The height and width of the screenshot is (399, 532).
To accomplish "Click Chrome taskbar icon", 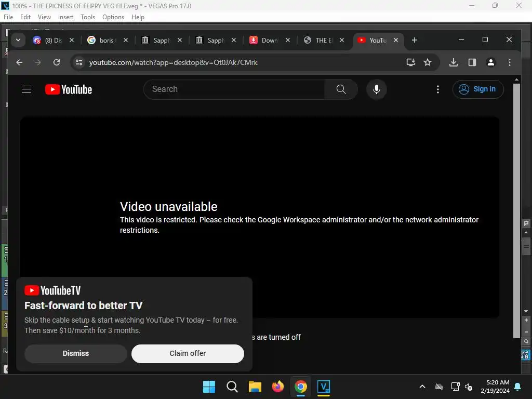I will pos(301,387).
